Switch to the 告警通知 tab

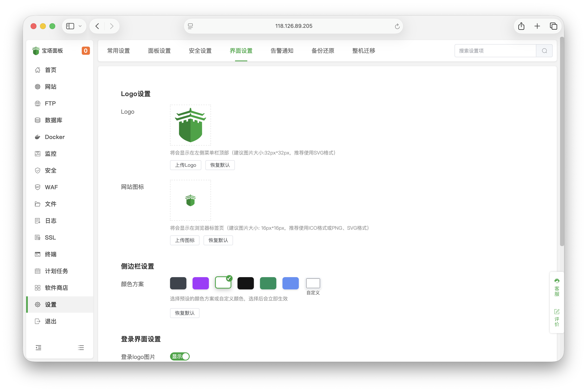[x=282, y=51]
